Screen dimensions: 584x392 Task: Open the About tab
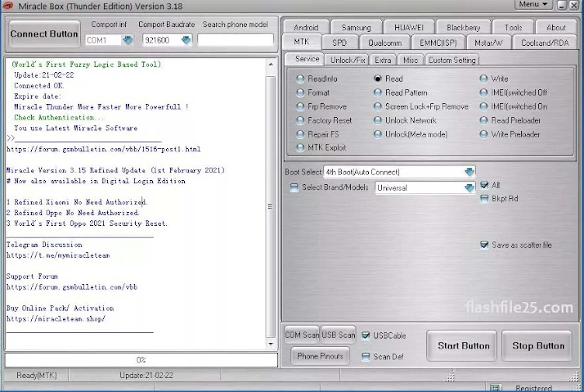click(556, 27)
